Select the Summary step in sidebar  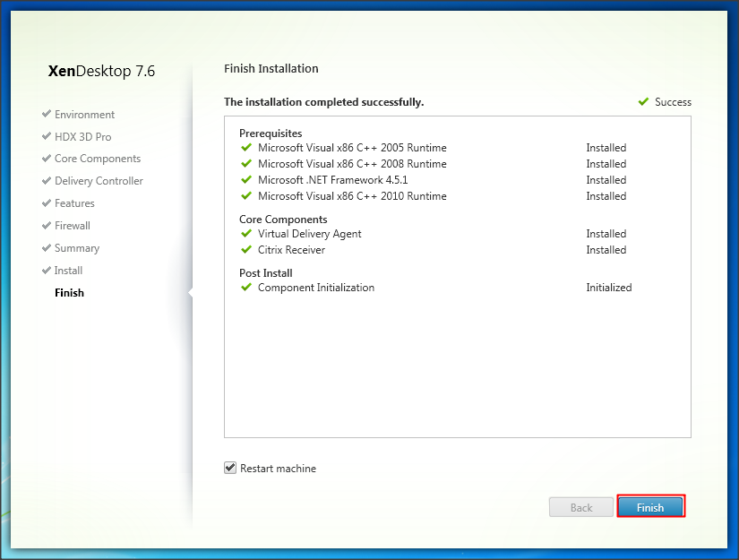pos(76,248)
